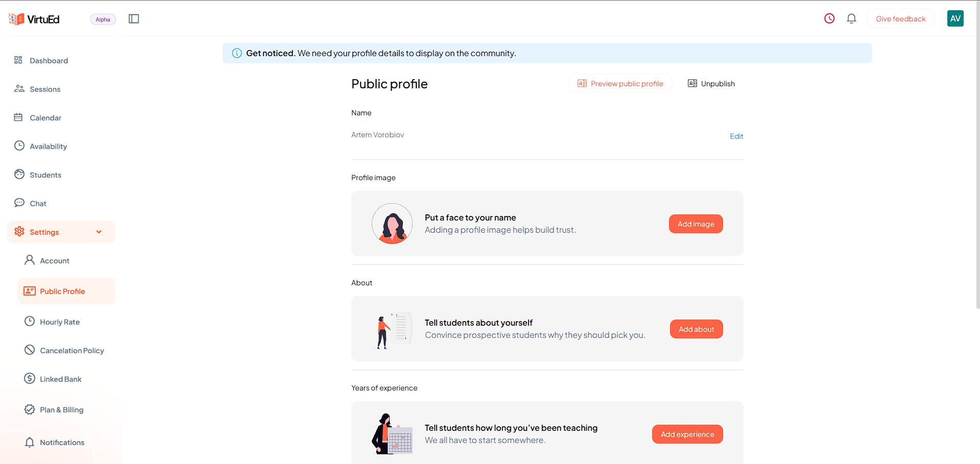Click the Alpha badge

(x=103, y=19)
